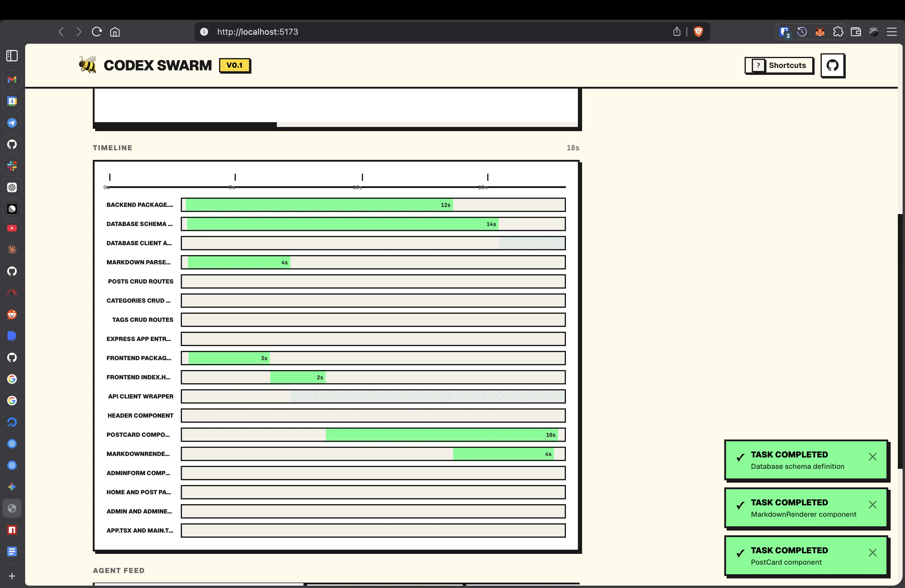Open Slack sidebar shortcut

pyautogui.click(x=12, y=166)
